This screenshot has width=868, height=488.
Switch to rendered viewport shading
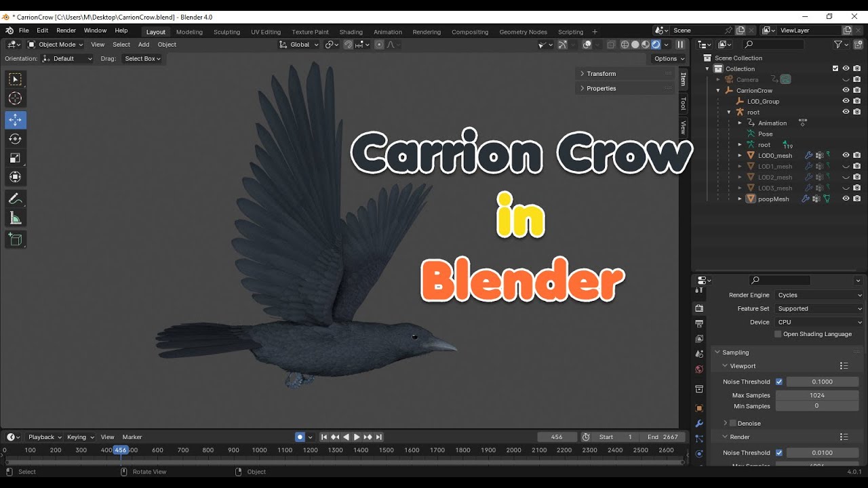656,45
